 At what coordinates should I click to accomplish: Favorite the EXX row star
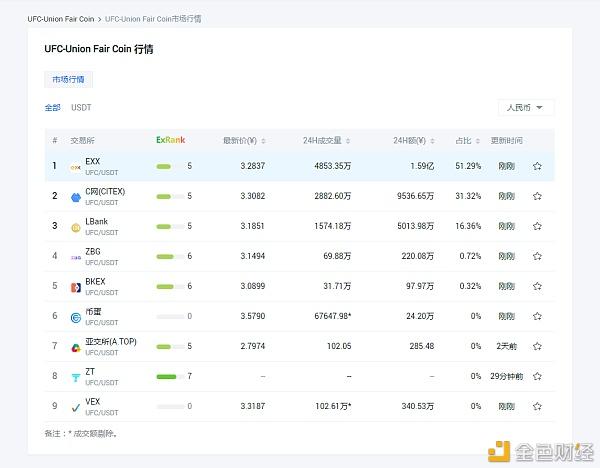[537, 166]
